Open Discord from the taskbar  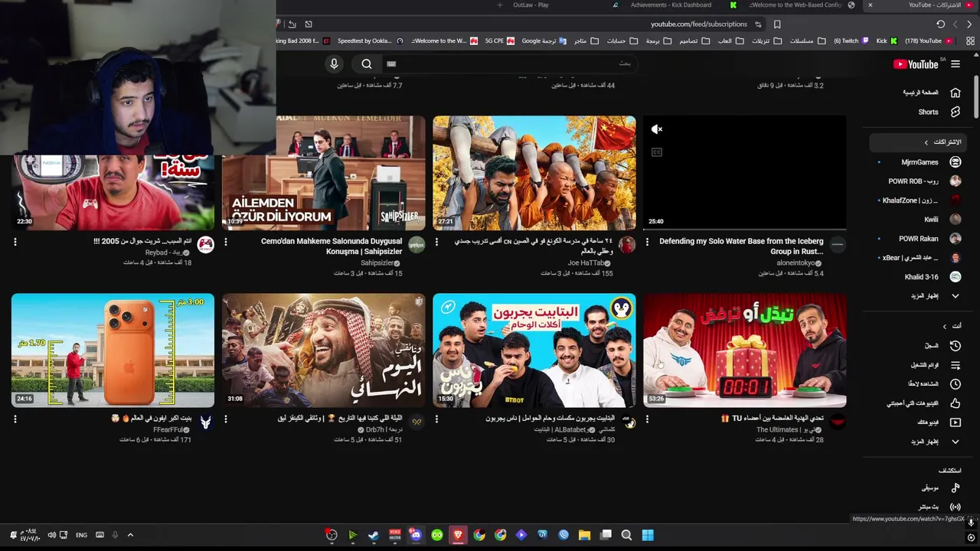(x=415, y=535)
